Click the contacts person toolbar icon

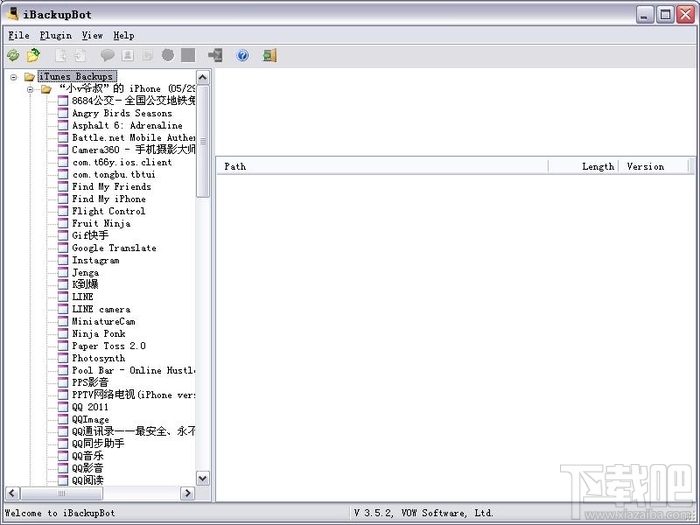pyautogui.click(x=128, y=55)
